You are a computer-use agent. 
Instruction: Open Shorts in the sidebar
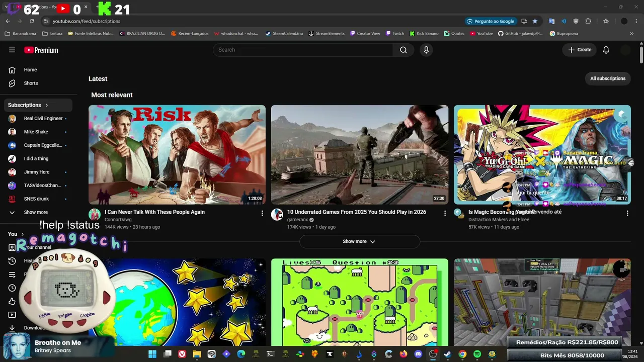pyautogui.click(x=39, y=83)
